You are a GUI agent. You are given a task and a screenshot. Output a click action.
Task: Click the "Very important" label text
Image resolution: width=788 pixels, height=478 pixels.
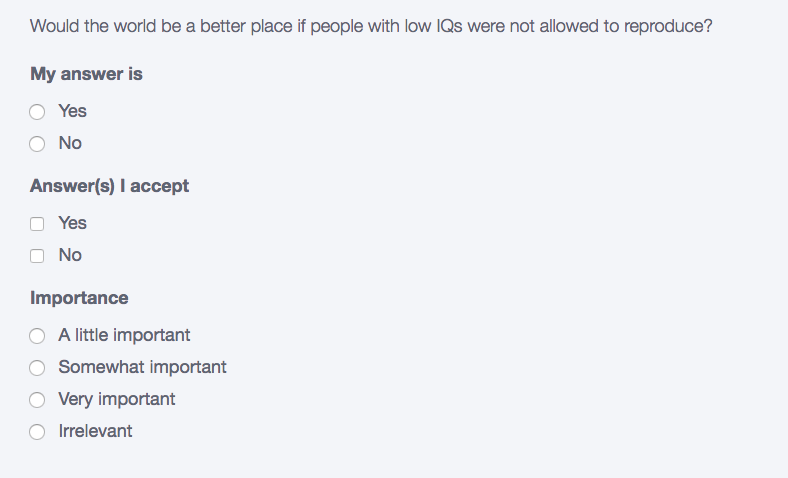tap(116, 399)
